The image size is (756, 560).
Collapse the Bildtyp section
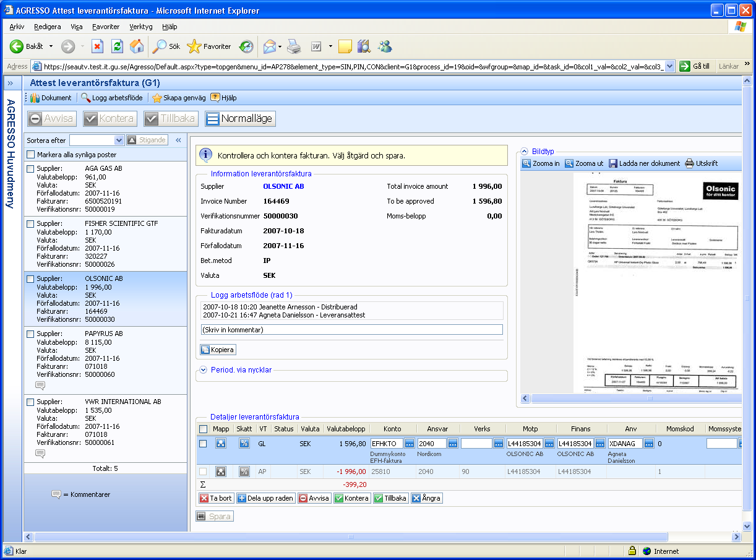click(524, 151)
